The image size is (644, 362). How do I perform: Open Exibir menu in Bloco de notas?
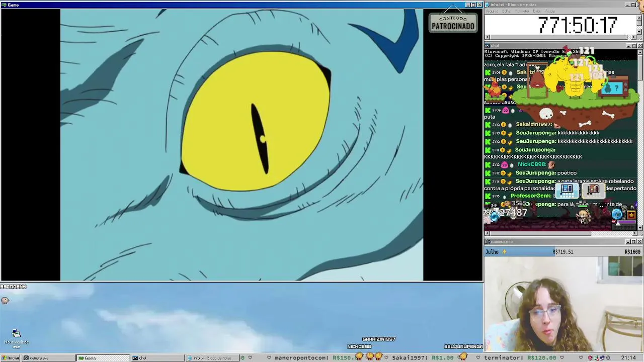[x=537, y=11]
